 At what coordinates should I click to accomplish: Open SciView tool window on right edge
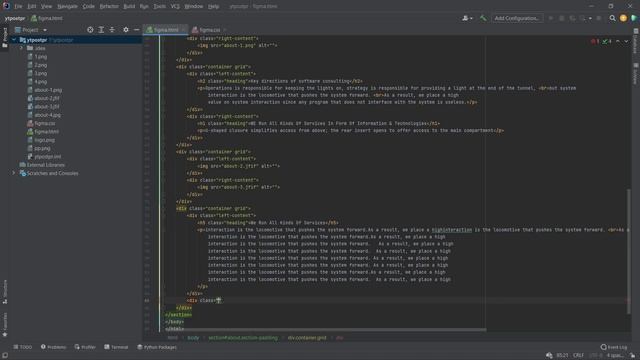click(636, 73)
